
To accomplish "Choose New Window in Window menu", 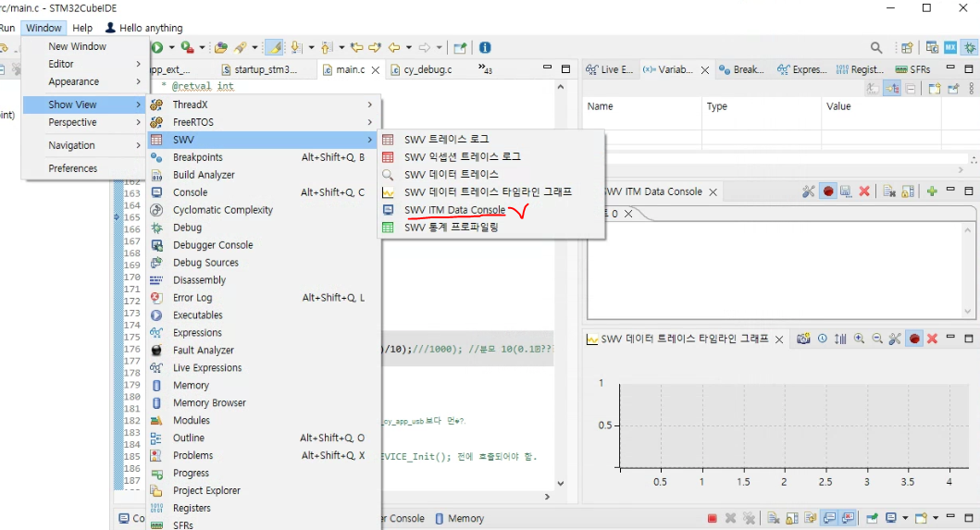I will (x=78, y=46).
